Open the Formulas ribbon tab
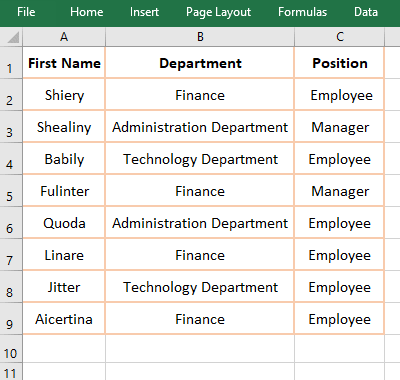The width and height of the screenshot is (400, 380). pos(302,12)
